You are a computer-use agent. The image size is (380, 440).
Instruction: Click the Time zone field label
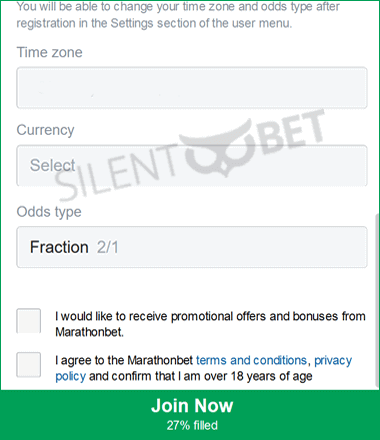(49, 52)
